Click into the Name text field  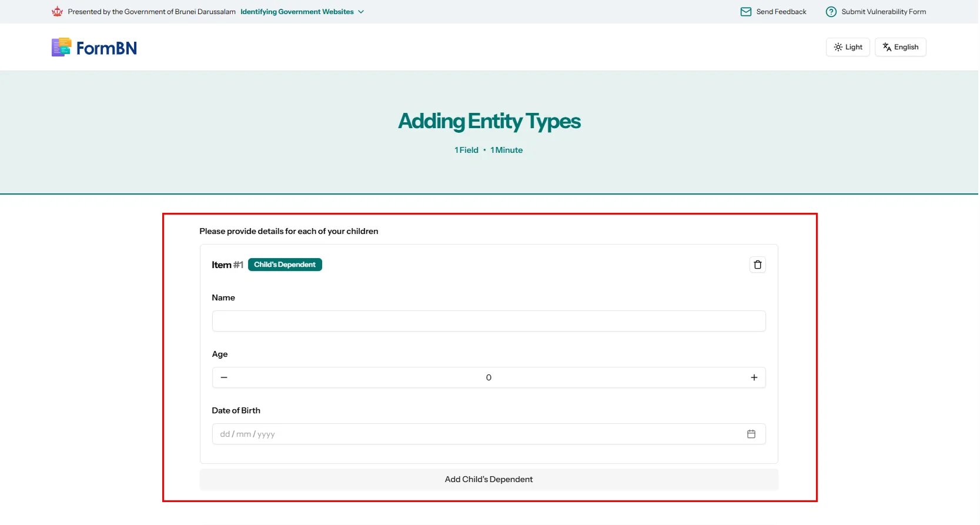click(489, 321)
